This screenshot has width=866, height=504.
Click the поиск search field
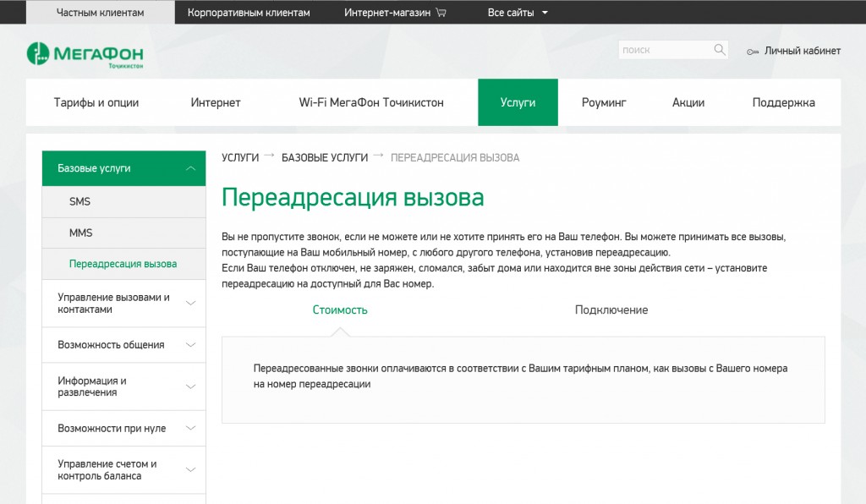pyautogui.click(x=665, y=50)
